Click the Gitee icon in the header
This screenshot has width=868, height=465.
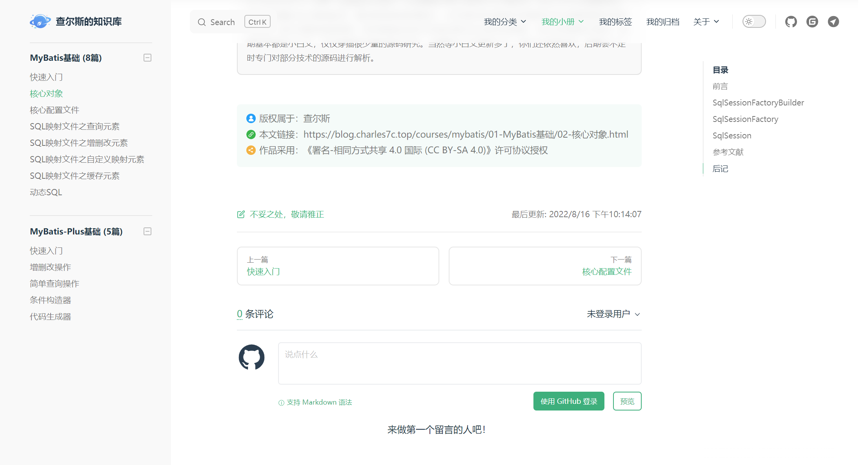click(x=812, y=22)
